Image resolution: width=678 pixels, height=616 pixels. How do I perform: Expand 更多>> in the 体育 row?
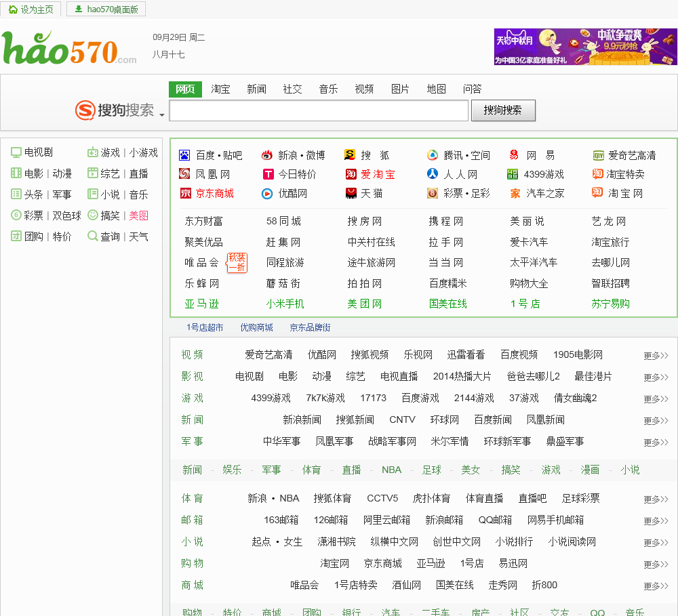click(x=656, y=499)
